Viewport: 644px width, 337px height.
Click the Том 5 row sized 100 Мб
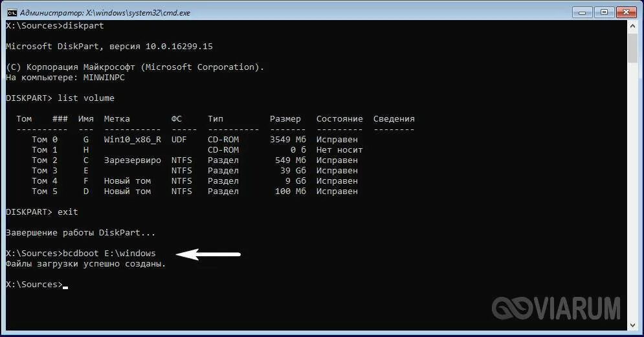tap(195, 191)
